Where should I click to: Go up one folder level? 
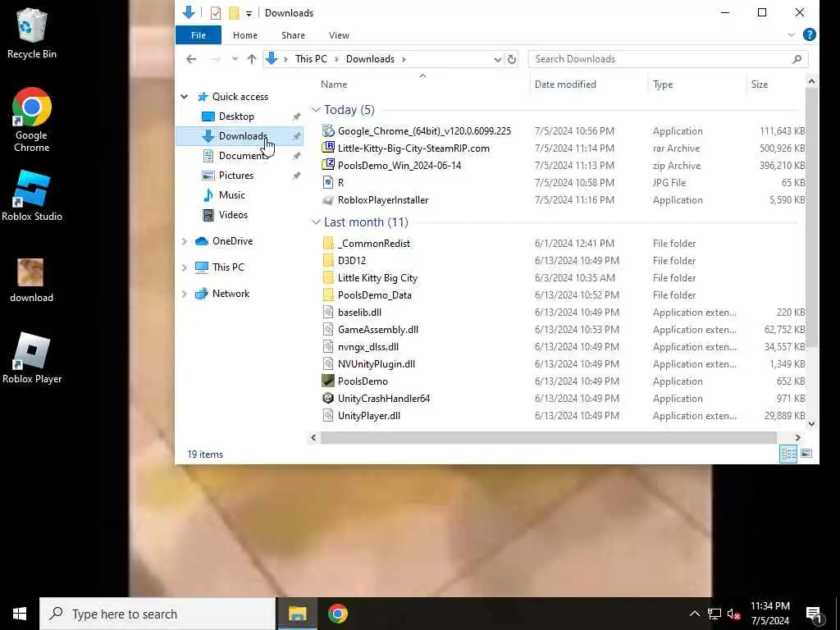tap(251, 59)
